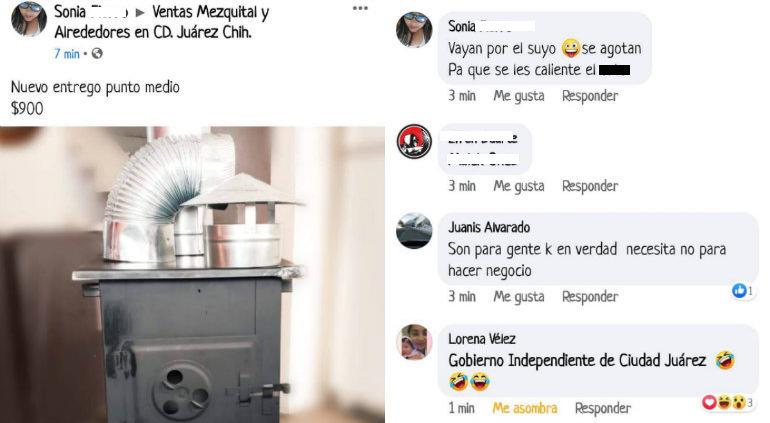Image resolution: width=770 pixels, height=423 pixels.
Task: Open Sonia's profile picture on the post
Action: (x=29, y=19)
